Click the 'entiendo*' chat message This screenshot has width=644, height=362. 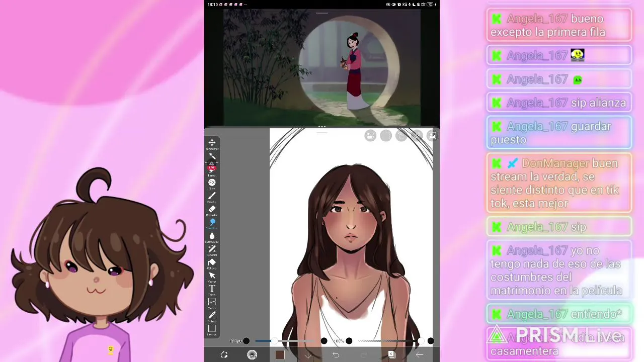click(559, 314)
